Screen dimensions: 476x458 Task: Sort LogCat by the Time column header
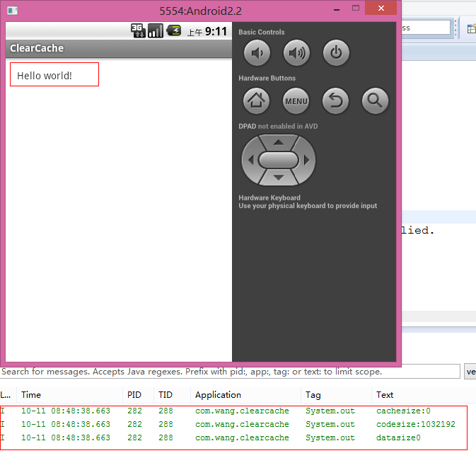pyautogui.click(x=70, y=395)
